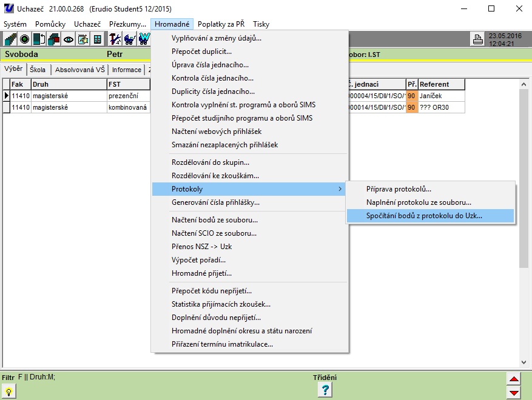Switch to the Absolvovaná VŠ tab
This screenshot has width=532, height=400.
click(x=80, y=70)
